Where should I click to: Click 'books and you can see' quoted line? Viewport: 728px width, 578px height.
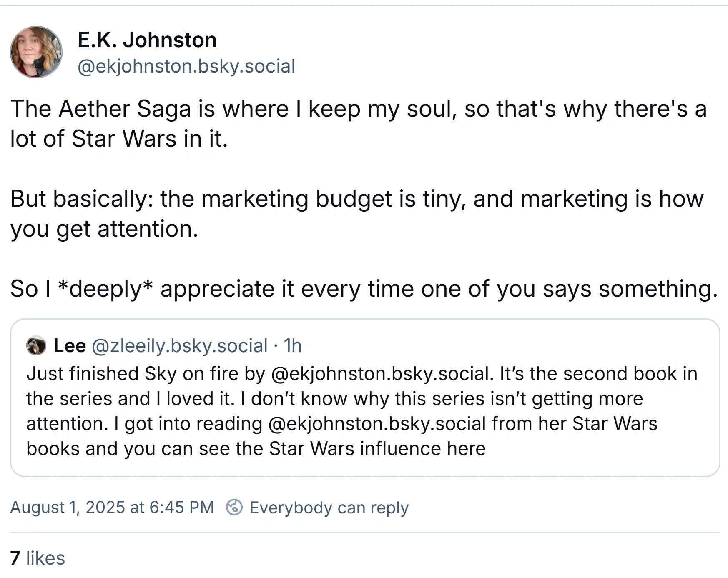[x=256, y=448]
